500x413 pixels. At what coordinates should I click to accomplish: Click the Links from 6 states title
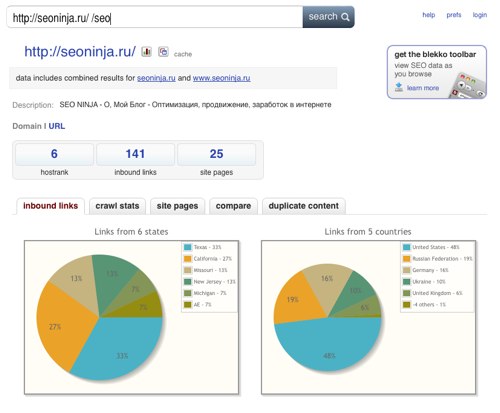coord(131,232)
